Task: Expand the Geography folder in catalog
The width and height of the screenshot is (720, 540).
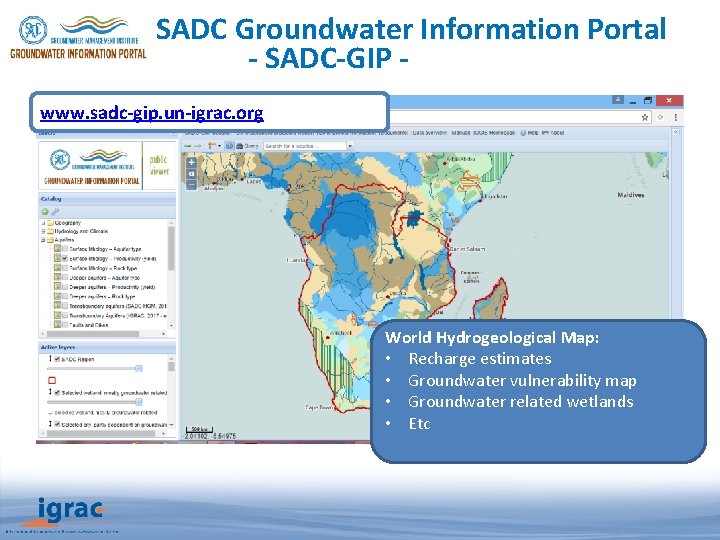Action: click(x=43, y=223)
